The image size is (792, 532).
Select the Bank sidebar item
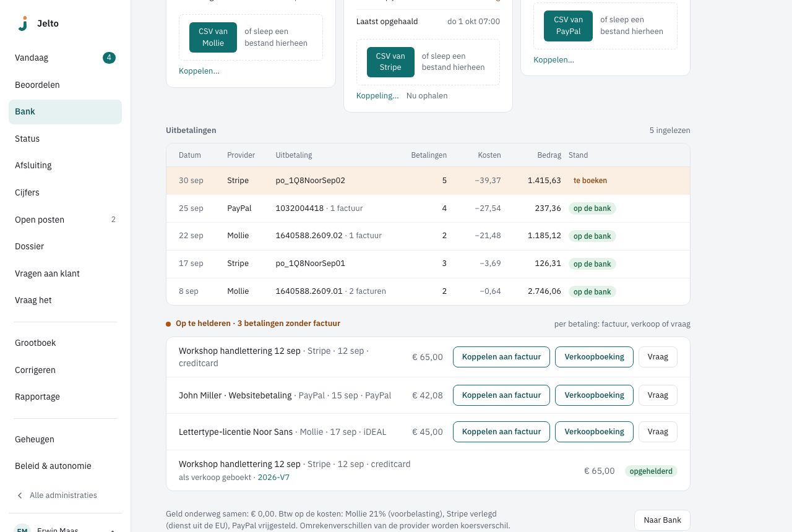(x=65, y=112)
